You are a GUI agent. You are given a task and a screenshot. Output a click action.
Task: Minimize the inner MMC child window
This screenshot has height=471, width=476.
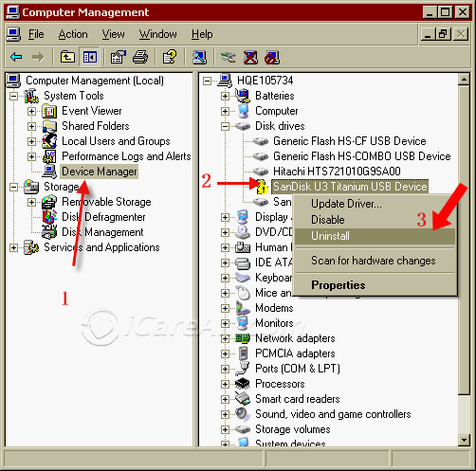pyautogui.click(x=428, y=34)
